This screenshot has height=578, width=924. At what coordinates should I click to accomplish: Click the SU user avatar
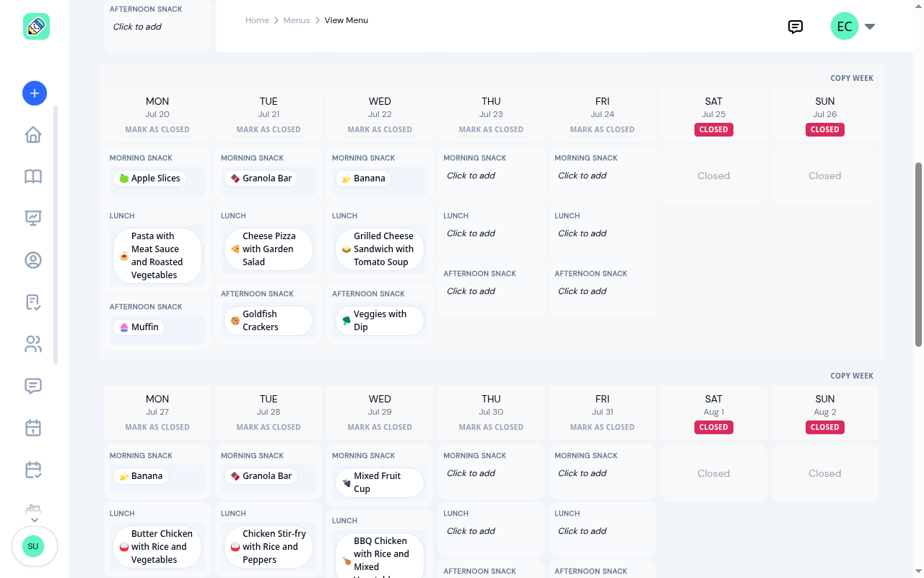click(x=33, y=546)
